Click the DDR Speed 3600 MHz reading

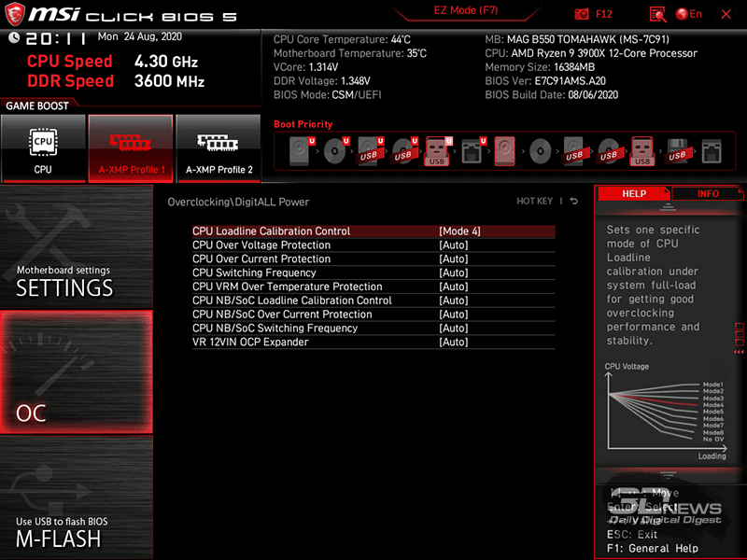(x=116, y=81)
